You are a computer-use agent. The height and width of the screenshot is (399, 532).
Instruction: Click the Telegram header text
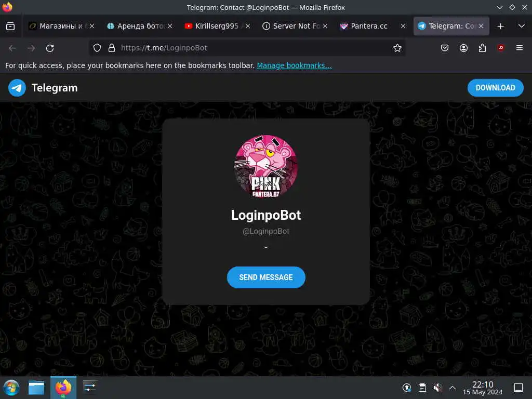(55, 88)
